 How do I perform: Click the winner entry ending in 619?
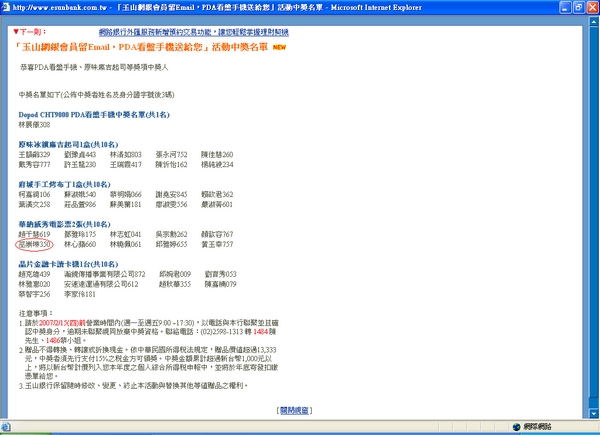point(34,234)
